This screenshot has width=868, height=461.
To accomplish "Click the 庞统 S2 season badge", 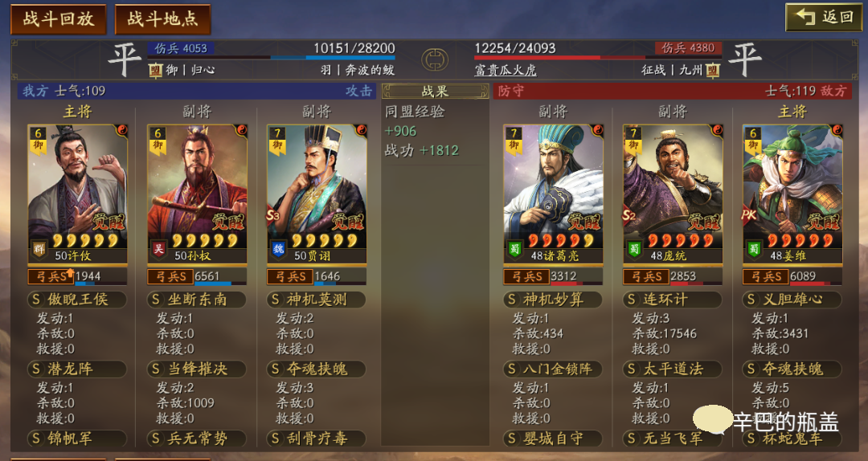I will click(629, 216).
